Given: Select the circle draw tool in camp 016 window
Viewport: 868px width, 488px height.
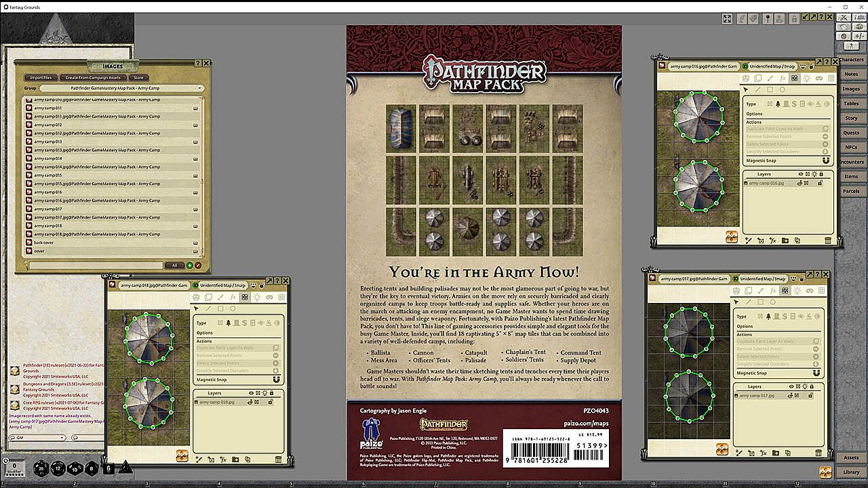Looking at the screenshot, I should [x=782, y=89].
